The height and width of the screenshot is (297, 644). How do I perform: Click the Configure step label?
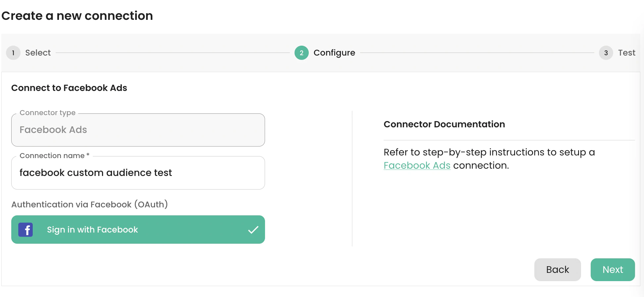[x=334, y=53]
